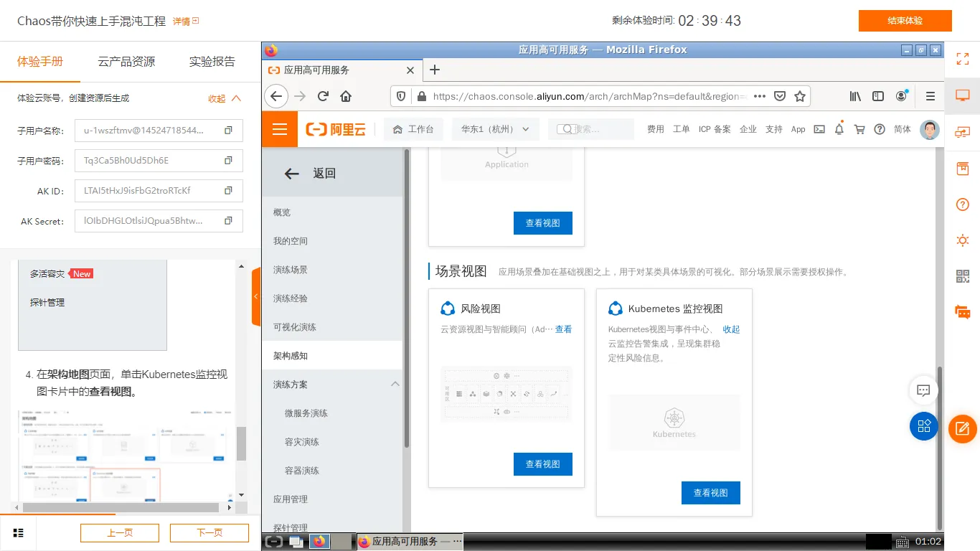Image resolution: width=980 pixels, height=551 pixels.
Task: Bookmark this page with star icon
Action: (x=800, y=96)
